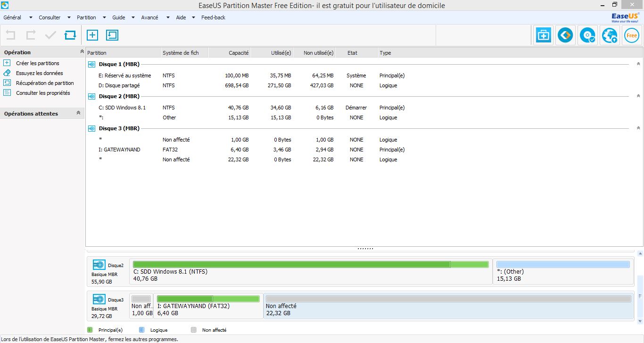
Task: Click the grayed-out Undo arrow in the toolbar
Action: pos(10,35)
